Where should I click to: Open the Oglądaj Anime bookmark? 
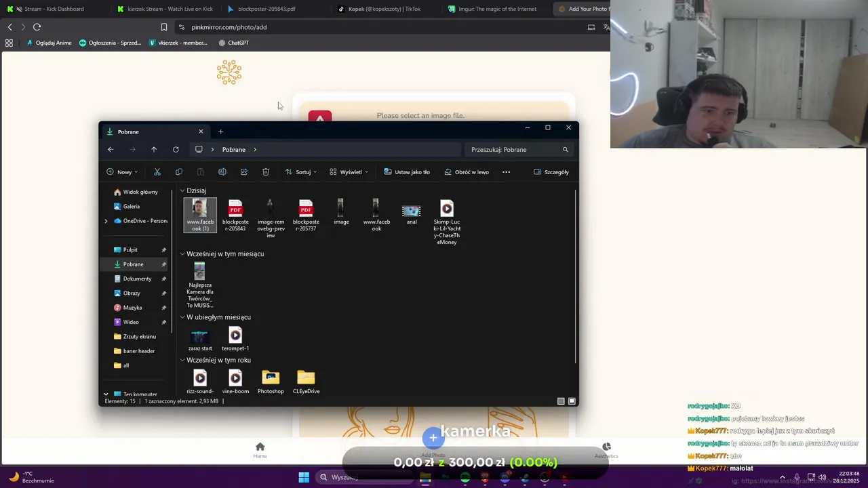point(49,43)
